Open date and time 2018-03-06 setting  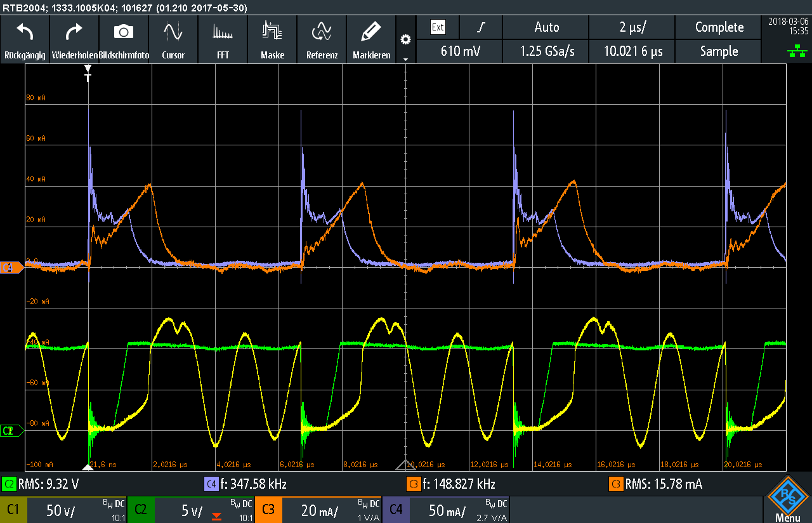[788, 25]
